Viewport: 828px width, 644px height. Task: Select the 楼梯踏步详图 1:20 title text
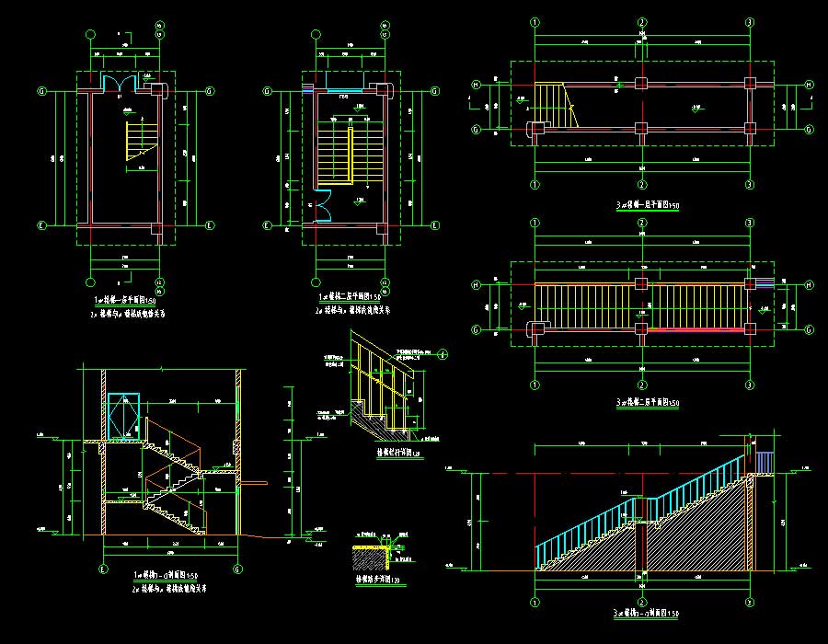pos(377,579)
